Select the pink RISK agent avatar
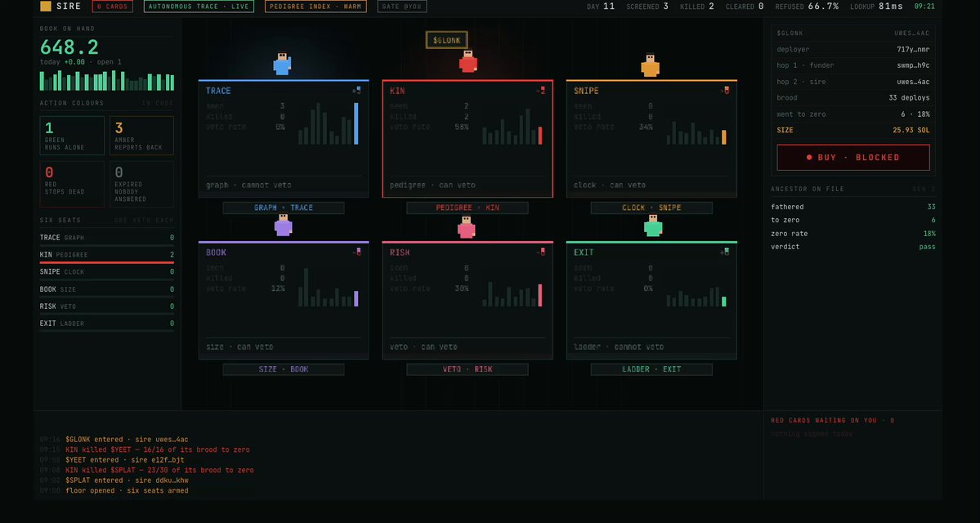 pos(466,227)
